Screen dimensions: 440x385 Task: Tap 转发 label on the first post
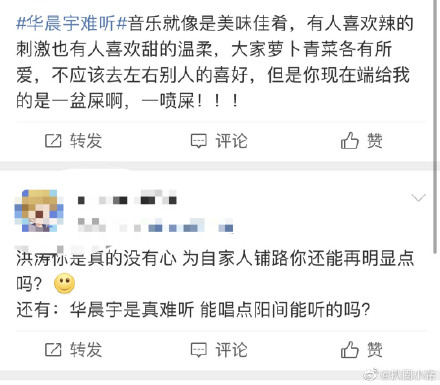(x=86, y=140)
